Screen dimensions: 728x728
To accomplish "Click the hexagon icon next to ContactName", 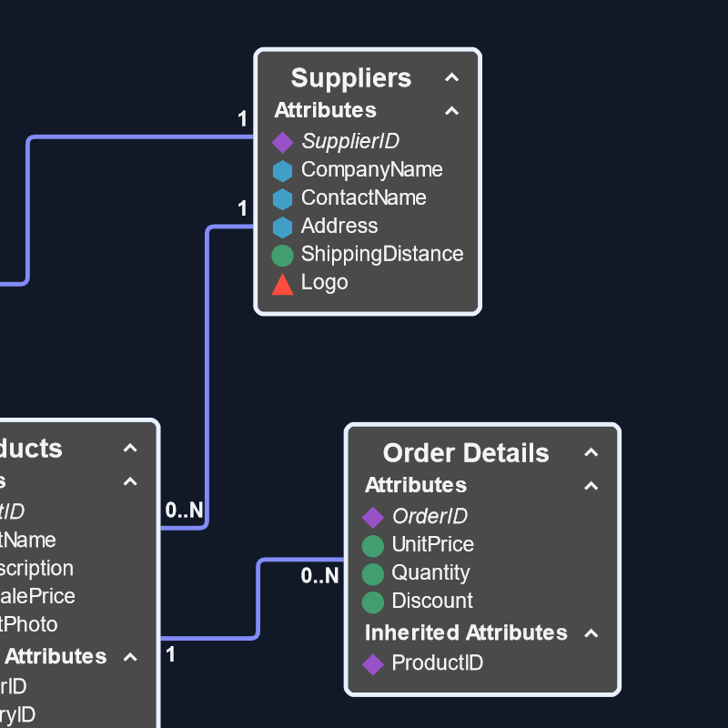I will pyautogui.click(x=282, y=198).
